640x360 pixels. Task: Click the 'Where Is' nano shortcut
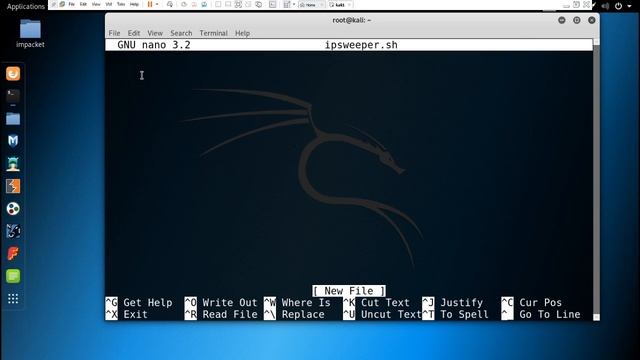[297, 302]
